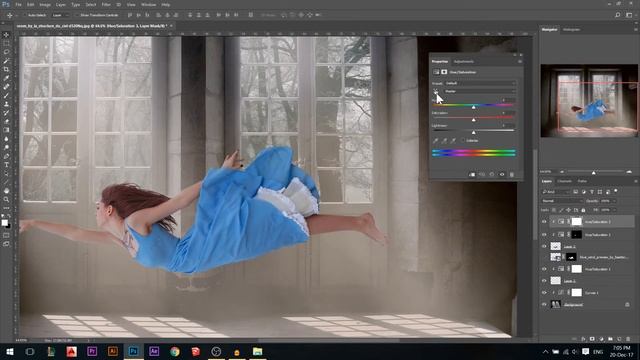
Task: Open the Normal blend mode dropdown
Action: [x=562, y=201]
